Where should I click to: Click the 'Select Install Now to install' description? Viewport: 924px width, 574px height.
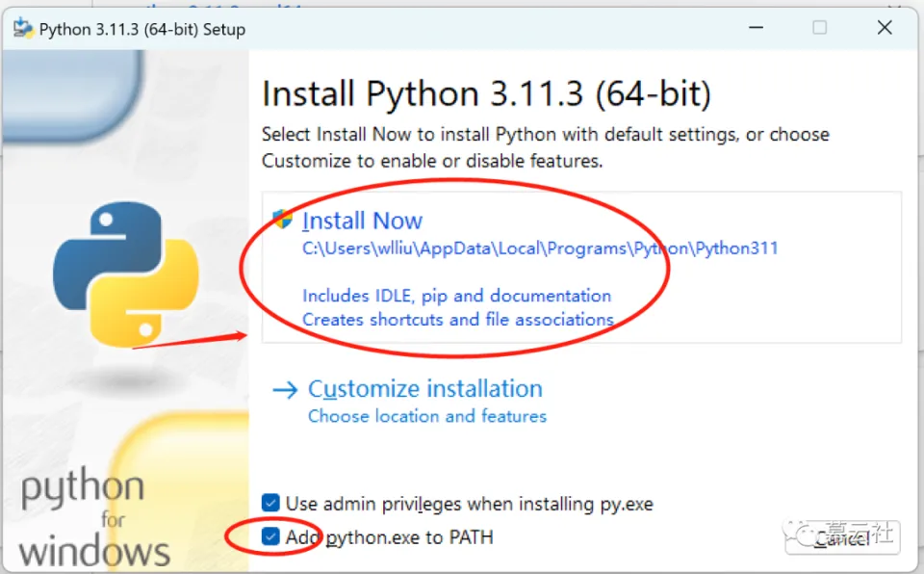coord(545,147)
